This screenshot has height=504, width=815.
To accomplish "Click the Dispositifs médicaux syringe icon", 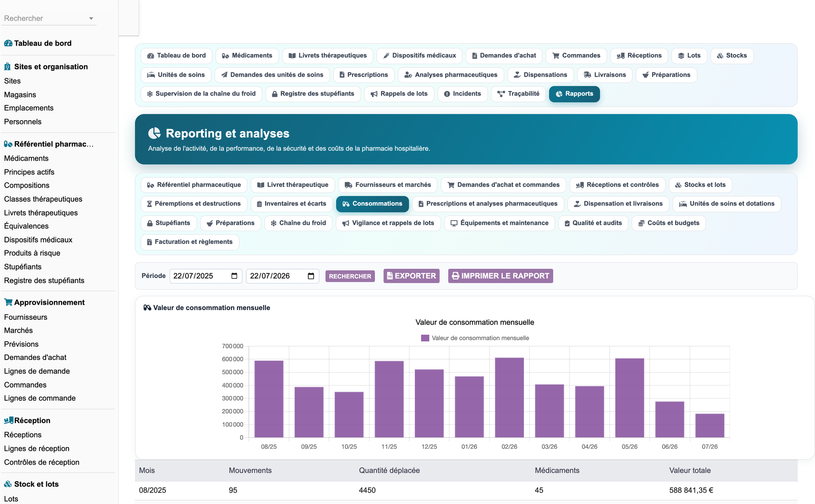I will pyautogui.click(x=386, y=56).
